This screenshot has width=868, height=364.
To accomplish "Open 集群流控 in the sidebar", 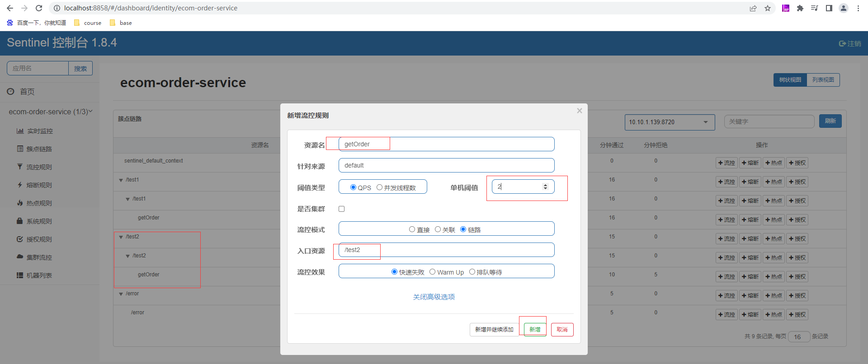I will point(34,257).
